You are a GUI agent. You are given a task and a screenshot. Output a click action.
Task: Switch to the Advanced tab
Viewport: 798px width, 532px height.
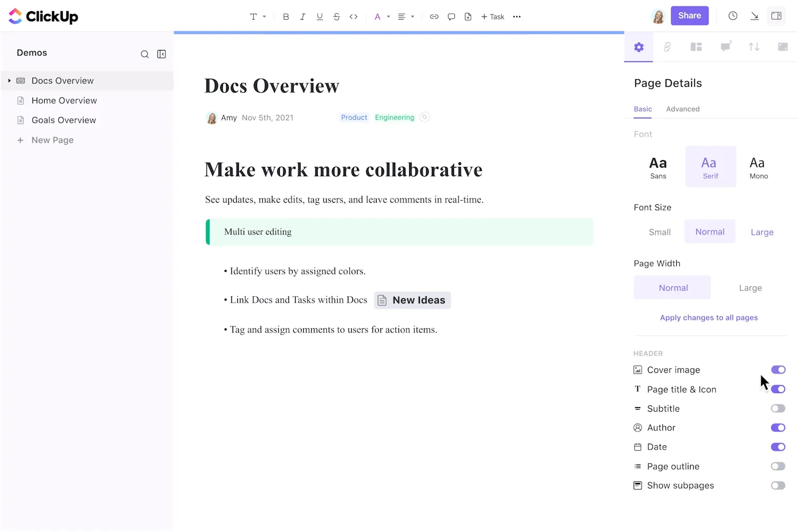[x=683, y=109]
